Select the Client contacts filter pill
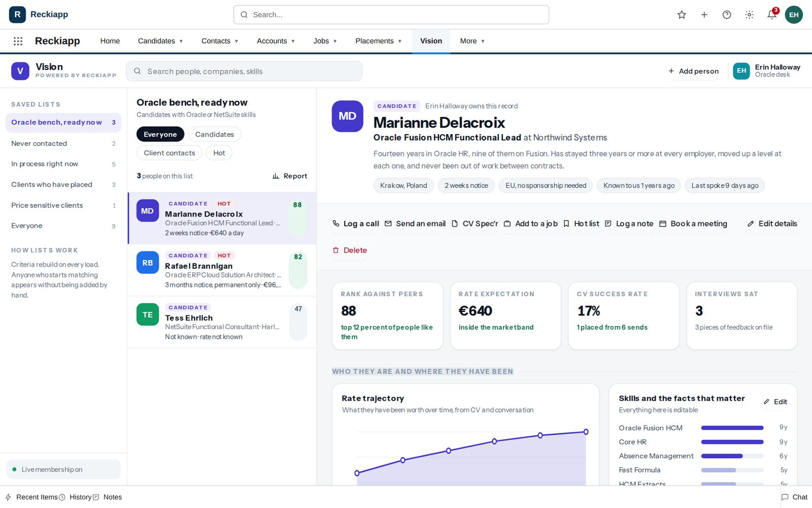The image size is (812, 508). tap(170, 153)
